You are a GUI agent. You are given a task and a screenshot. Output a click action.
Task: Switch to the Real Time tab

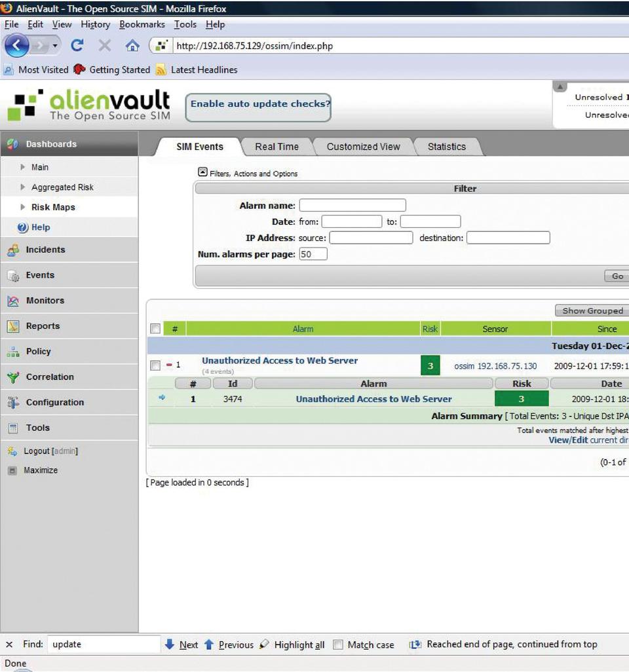[277, 147]
